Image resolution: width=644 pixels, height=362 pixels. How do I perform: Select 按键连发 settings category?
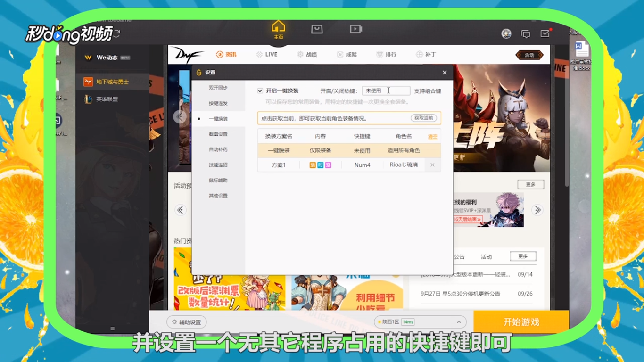click(x=218, y=103)
